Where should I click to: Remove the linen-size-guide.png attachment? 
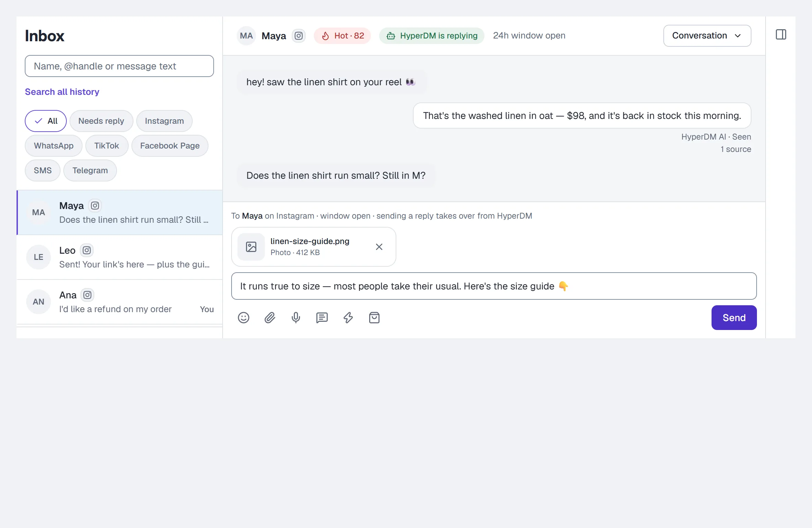point(379,247)
